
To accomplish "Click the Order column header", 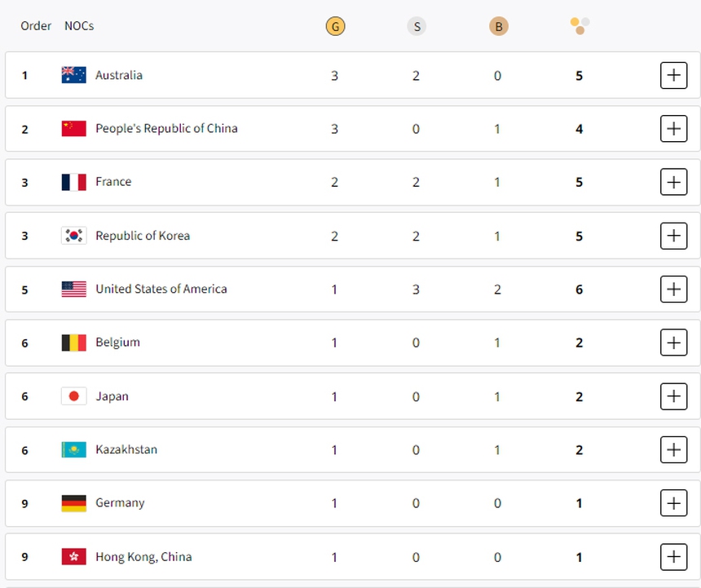I will (x=35, y=25).
